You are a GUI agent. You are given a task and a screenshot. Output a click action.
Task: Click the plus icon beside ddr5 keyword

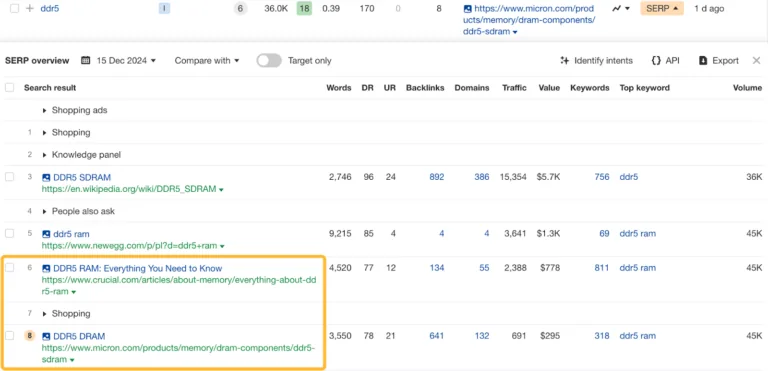[x=29, y=8]
